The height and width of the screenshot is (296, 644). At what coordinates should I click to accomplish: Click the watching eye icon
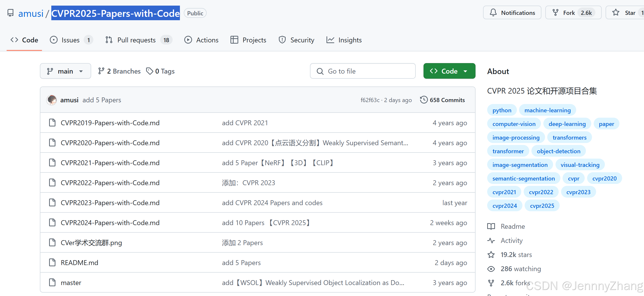(491, 269)
